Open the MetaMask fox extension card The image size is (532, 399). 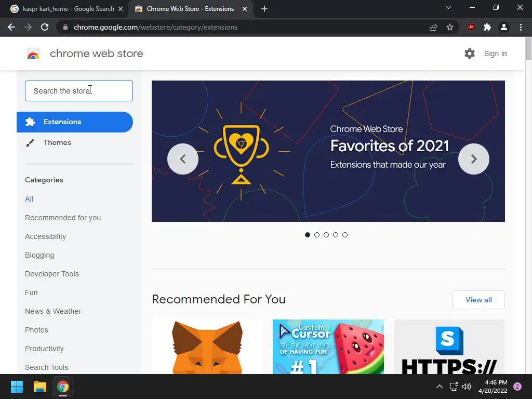tap(207, 347)
